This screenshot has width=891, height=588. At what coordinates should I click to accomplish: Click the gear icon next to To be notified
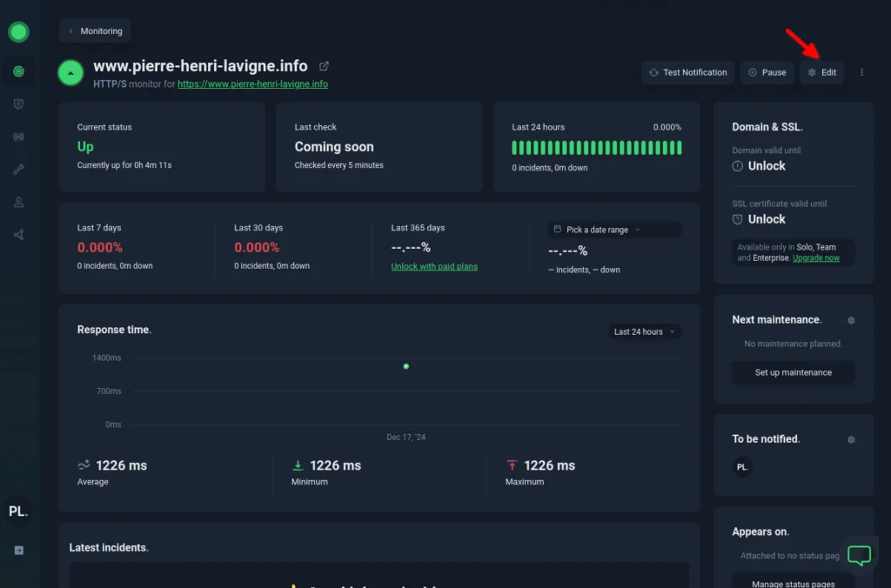(851, 439)
